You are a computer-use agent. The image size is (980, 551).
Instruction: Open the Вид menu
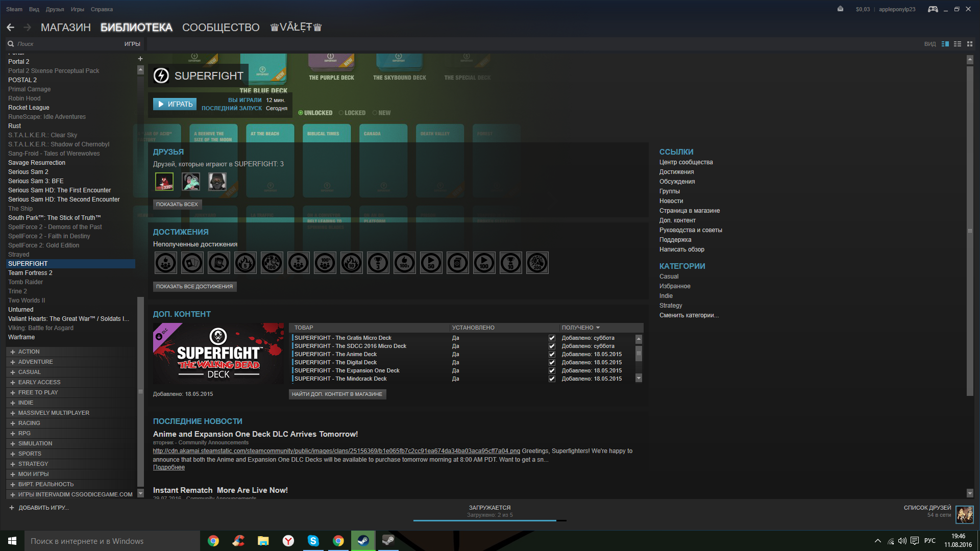pos(34,9)
